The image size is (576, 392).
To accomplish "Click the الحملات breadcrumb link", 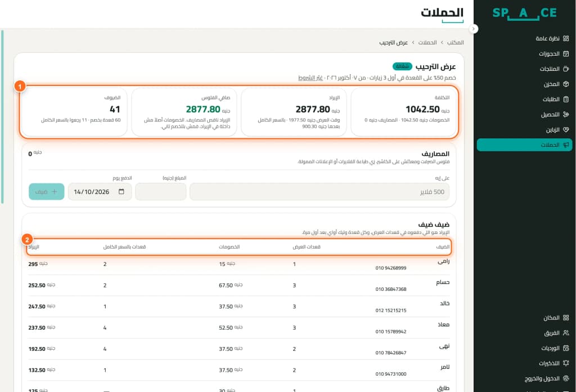I will click(427, 43).
